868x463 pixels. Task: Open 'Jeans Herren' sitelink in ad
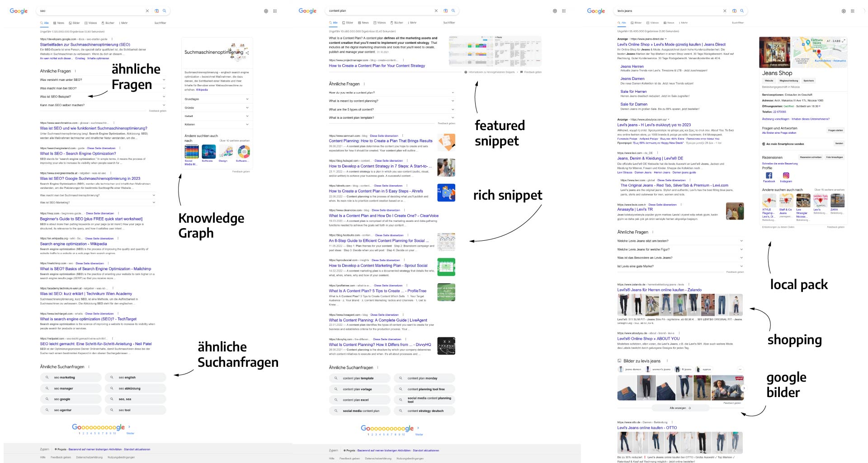[x=632, y=66]
